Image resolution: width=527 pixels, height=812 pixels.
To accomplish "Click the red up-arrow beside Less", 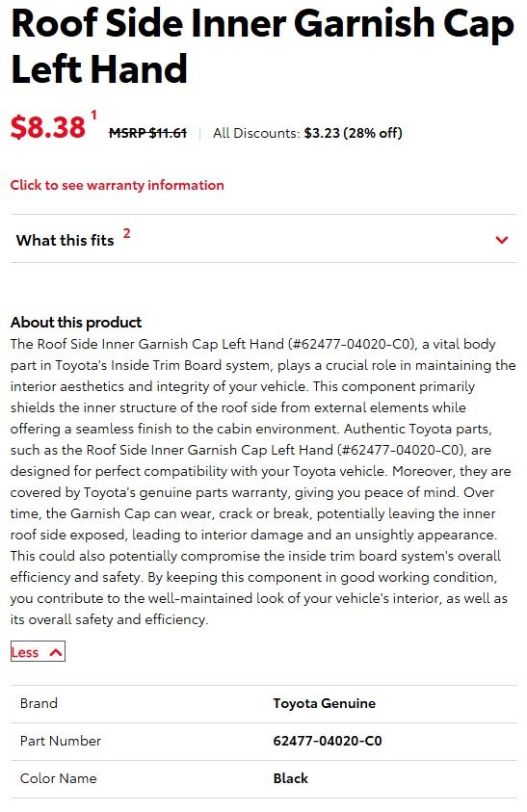I will [x=56, y=652].
